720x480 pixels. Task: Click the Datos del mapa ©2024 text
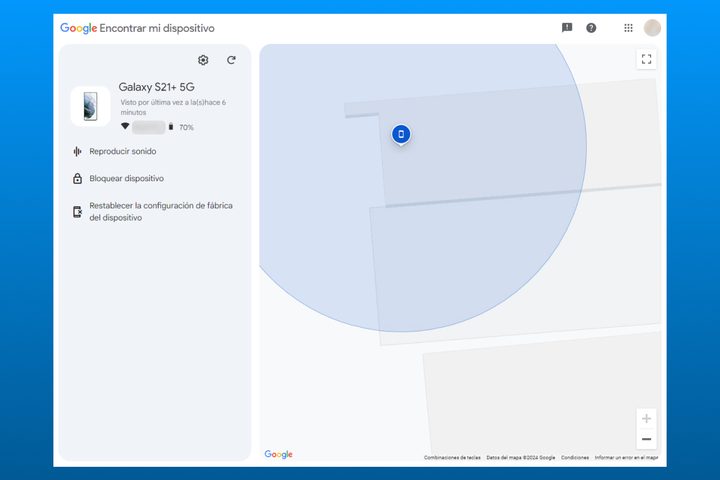[x=521, y=457]
